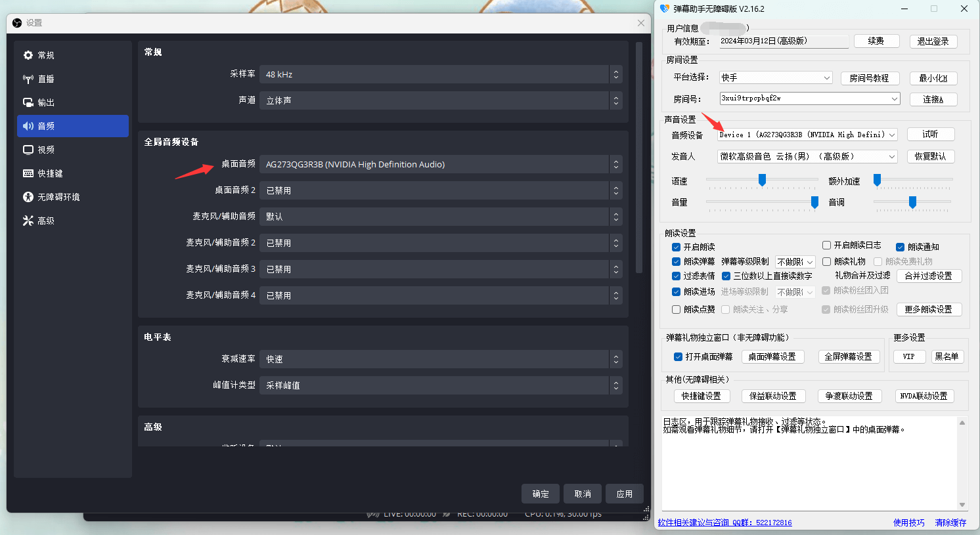Image resolution: width=980 pixels, height=535 pixels.
Task: Click the 房间号 input field
Action: click(809, 98)
